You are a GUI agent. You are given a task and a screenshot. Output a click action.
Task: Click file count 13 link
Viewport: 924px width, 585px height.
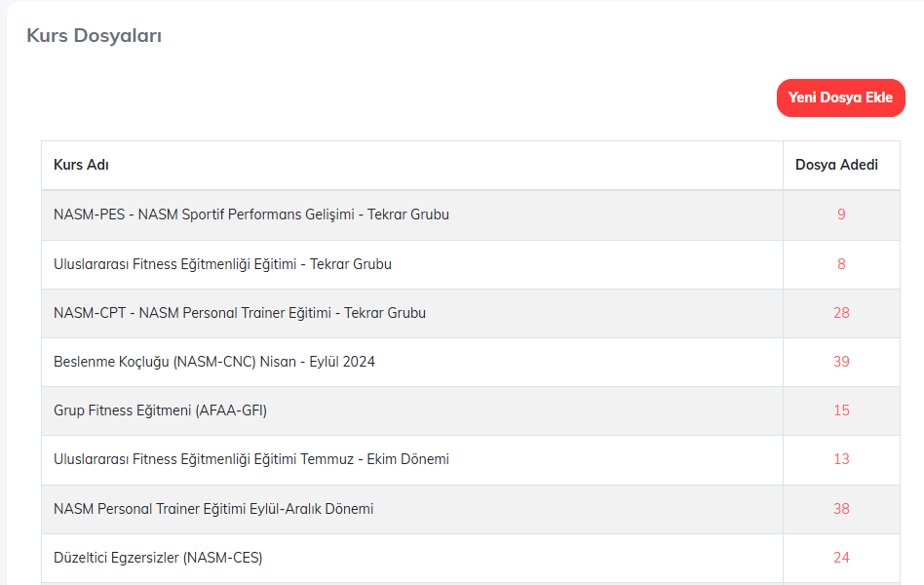[x=841, y=459]
